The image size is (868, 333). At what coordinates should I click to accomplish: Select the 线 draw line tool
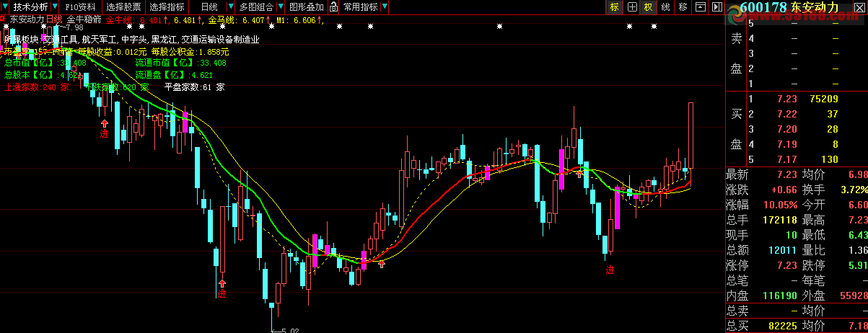(665, 6)
